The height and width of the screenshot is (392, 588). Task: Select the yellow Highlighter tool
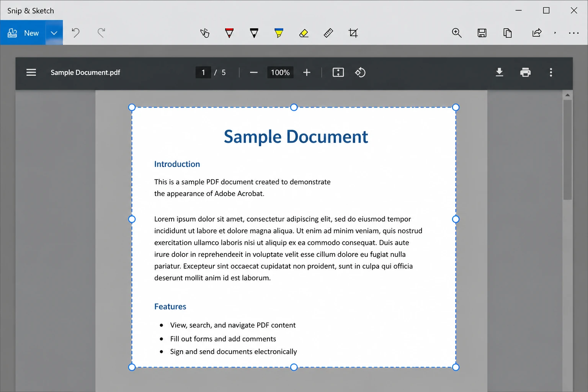click(279, 33)
